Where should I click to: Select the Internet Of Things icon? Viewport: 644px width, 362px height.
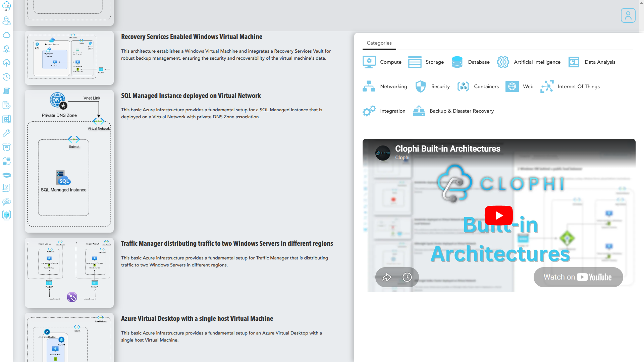click(x=547, y=86)
